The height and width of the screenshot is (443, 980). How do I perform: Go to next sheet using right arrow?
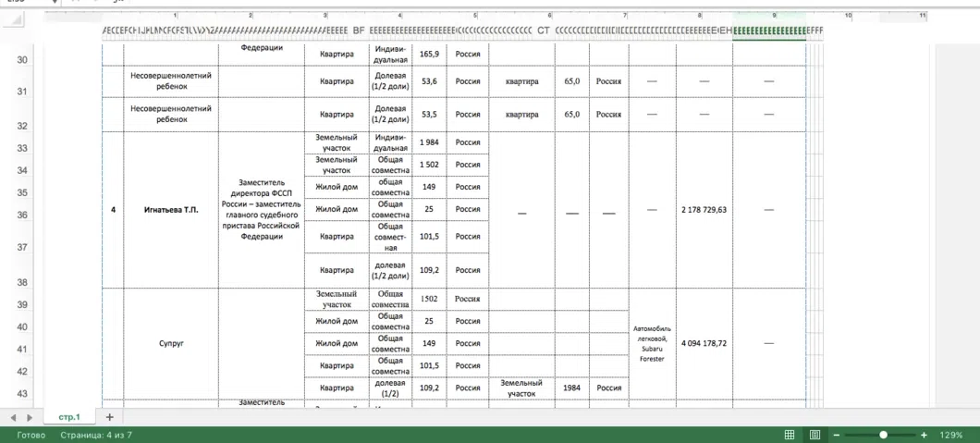[29, 417]
